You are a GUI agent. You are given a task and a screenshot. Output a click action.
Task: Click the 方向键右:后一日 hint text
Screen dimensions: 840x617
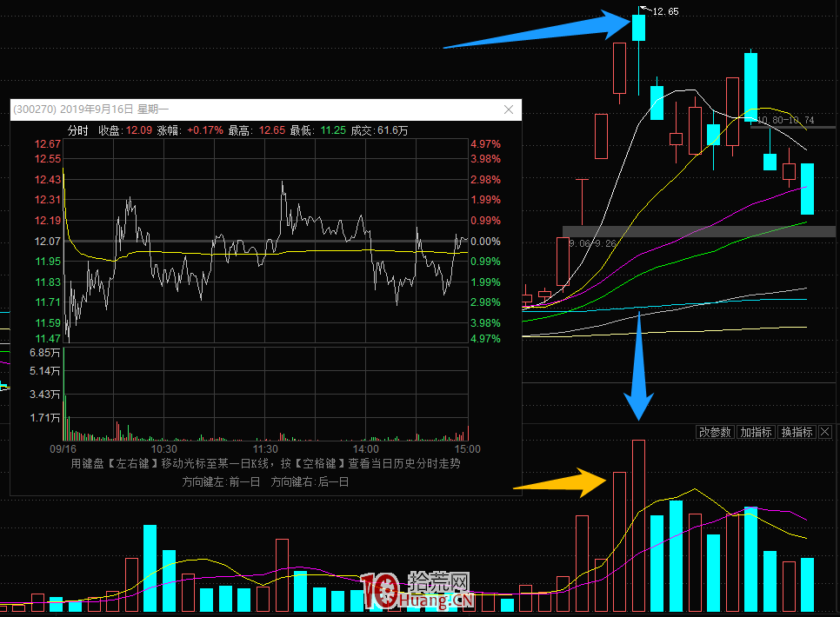point(310,482)
